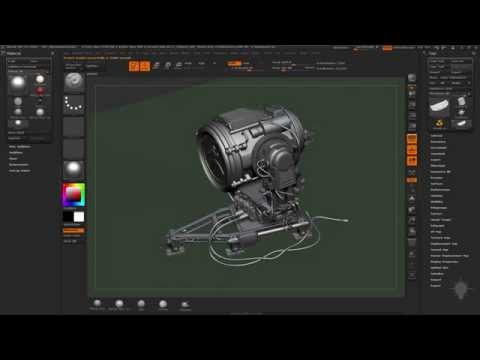Expand the Morph Target section in Tool palette
The height and width of the screenshot is (360, 480).
pos(440,220)
